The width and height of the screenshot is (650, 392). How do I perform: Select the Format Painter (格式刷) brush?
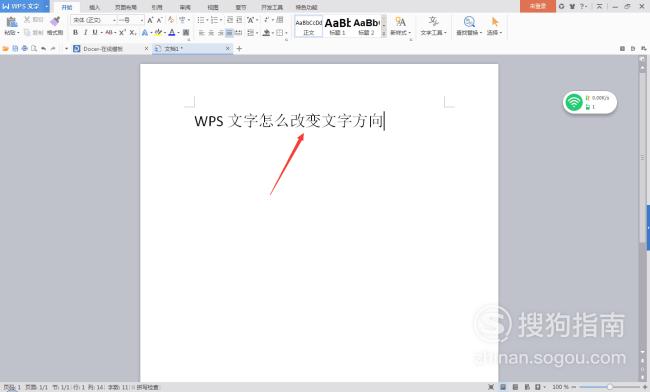click(55, 22)
